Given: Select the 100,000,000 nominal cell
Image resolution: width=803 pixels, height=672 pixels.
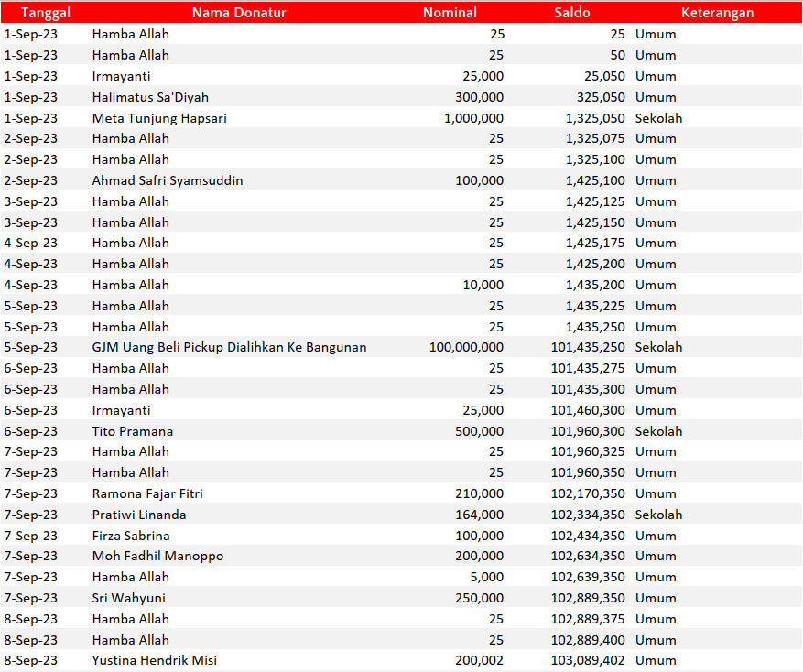Looking at the screenshot, I should [x=466, y=347].
